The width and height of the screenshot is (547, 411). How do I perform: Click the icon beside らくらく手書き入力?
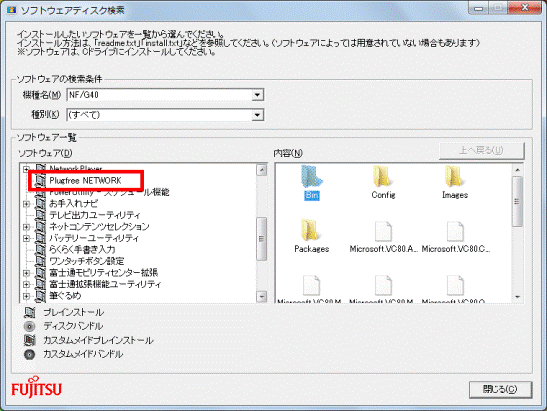pyautogui.click(x=41, y=249)
